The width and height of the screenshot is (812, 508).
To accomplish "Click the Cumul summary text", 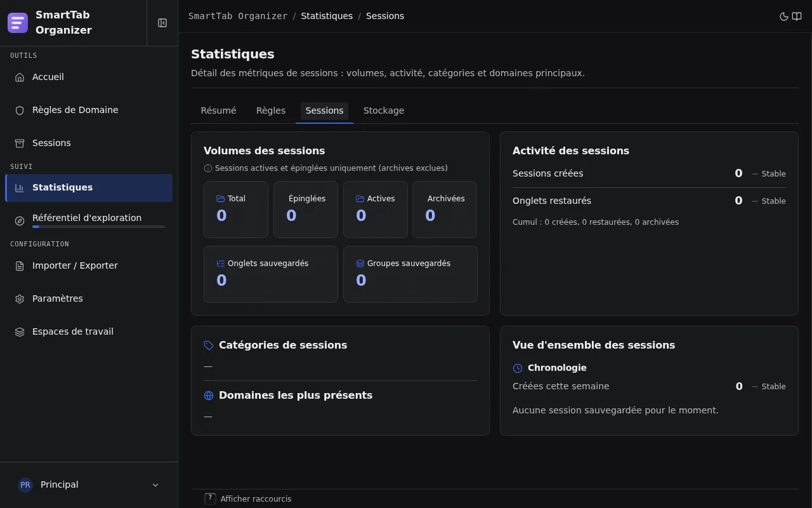I will point(596,222).
